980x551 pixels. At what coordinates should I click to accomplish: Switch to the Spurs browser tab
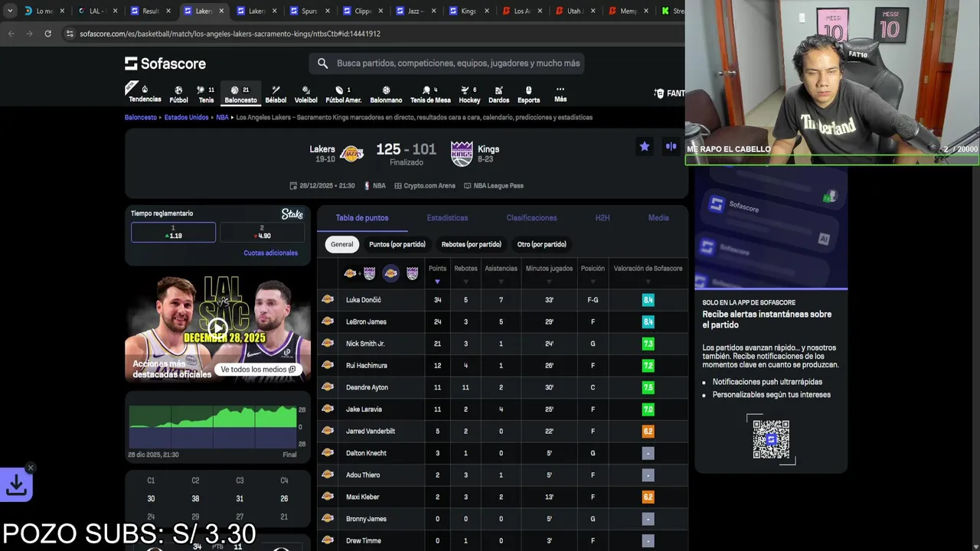[x=309, y=11]
